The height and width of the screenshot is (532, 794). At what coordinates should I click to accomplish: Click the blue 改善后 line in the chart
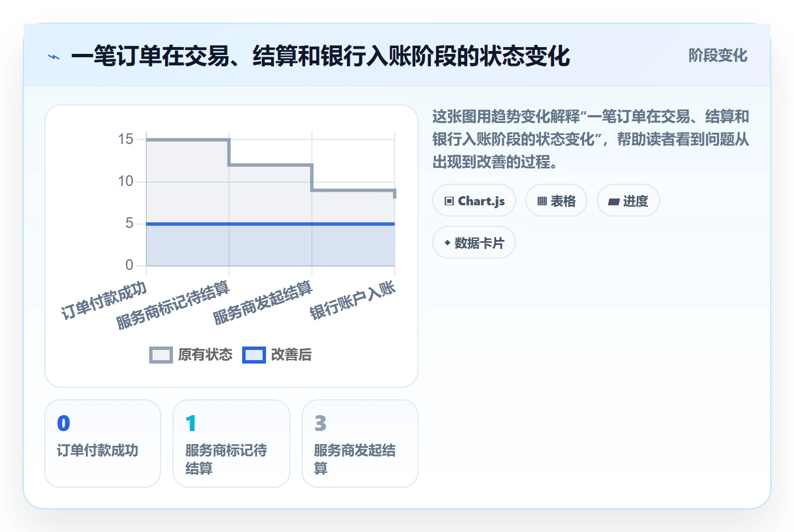pyautogui.click(x=271, y=224)
